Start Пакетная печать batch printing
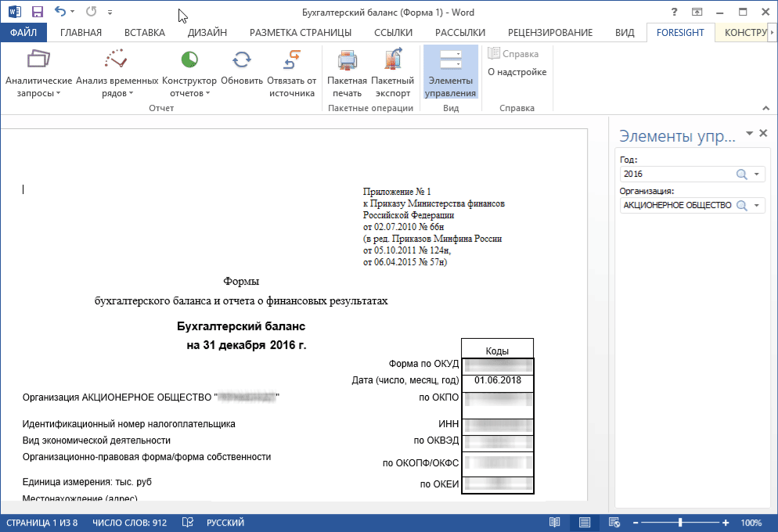778x532 pixels. [x=347, y=61]
